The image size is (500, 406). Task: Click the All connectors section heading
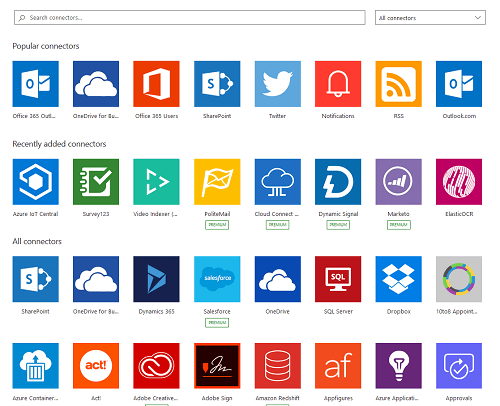tap(37, 241)
